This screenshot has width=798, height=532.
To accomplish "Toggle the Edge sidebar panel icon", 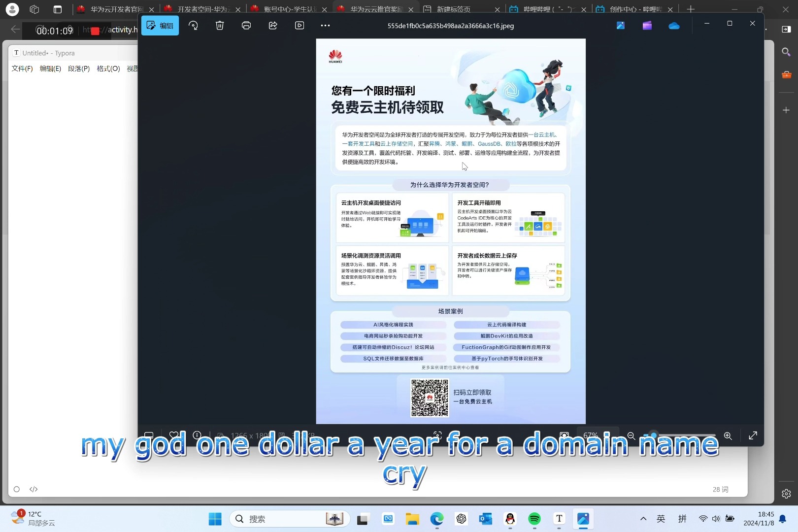I will (x=786, y=30).
